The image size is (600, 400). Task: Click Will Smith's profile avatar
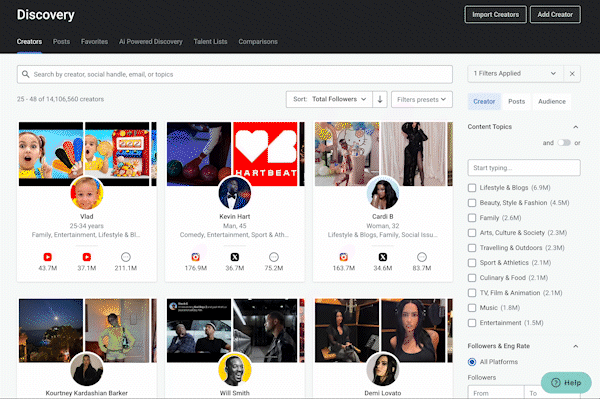point(235,369)
